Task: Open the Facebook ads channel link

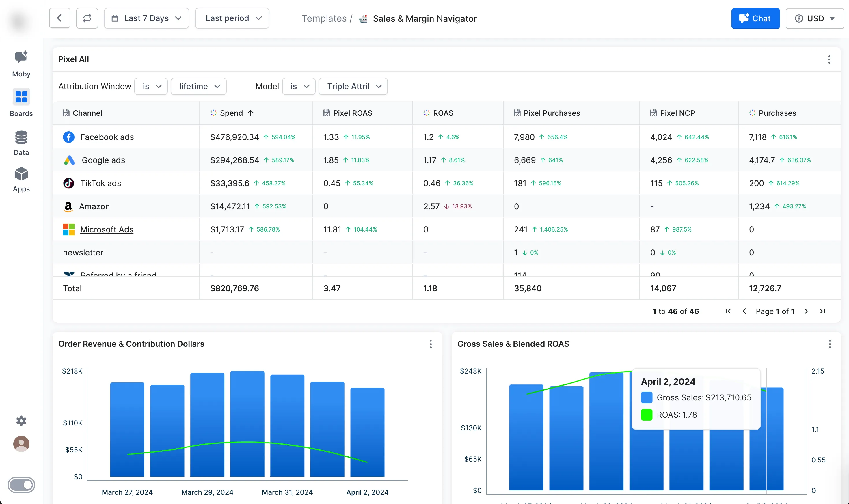Action: coord(107,137)
